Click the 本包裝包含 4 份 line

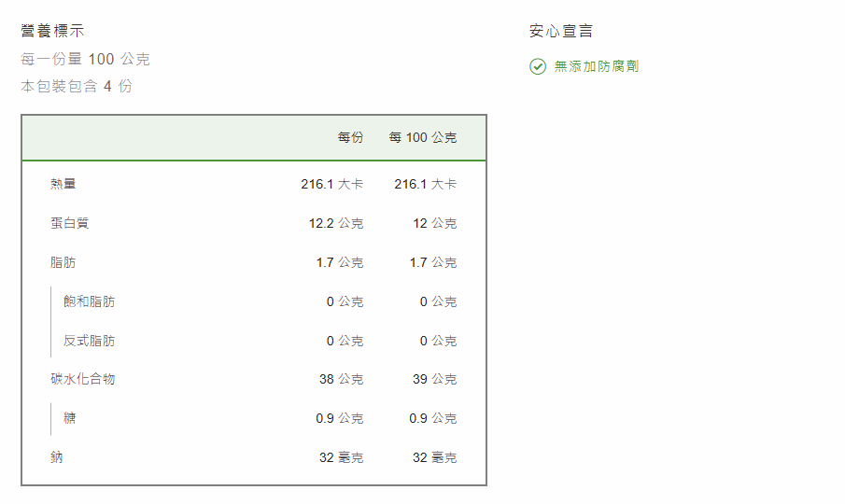coord(77,86)
